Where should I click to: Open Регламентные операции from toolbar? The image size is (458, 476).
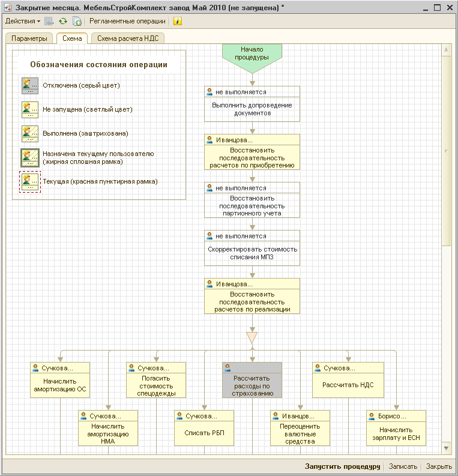tap(127, 21)
